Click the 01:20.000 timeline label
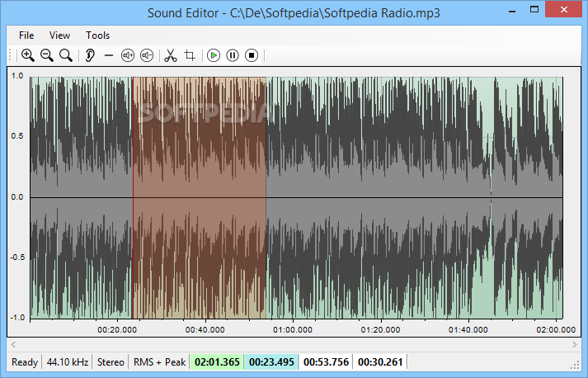The height and width of the screenshot is (378, 588). pyautogui.click(x=380, y=329)
